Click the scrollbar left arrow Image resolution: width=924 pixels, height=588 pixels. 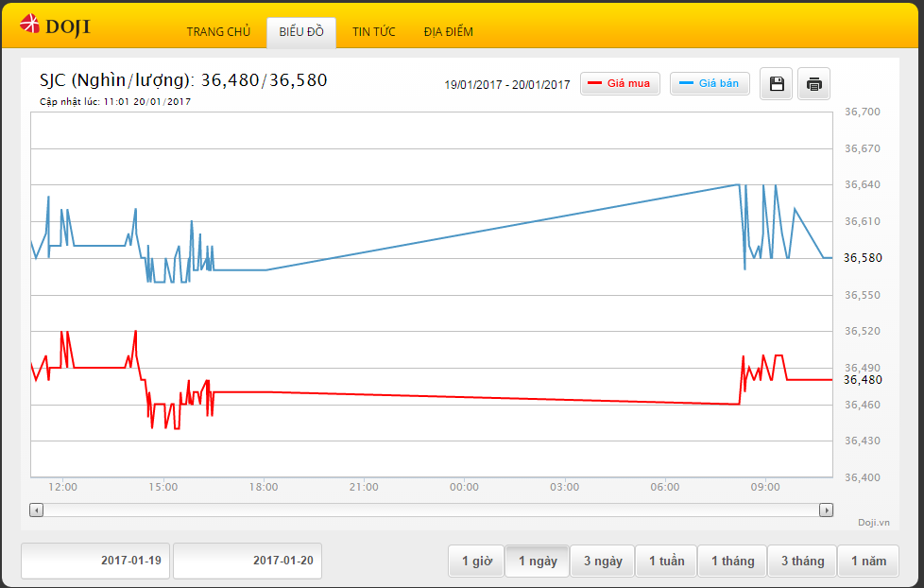pyautogui.click(x=37, y=510)
